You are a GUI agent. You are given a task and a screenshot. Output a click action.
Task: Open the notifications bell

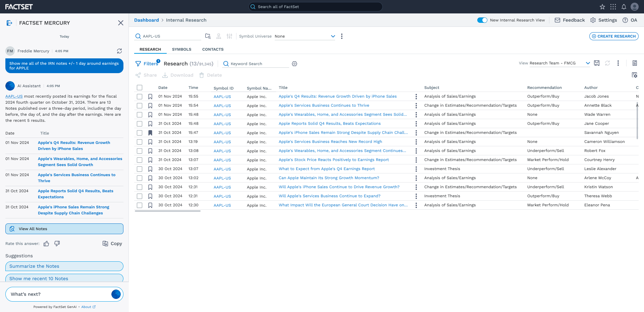coord(624,7)
